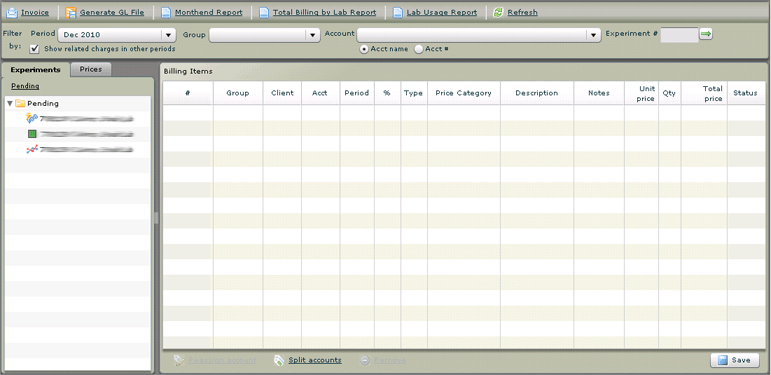Click the Total Billing by Lab Report icon
Screen dimensions: 771x375
click(x=264, y=13)
